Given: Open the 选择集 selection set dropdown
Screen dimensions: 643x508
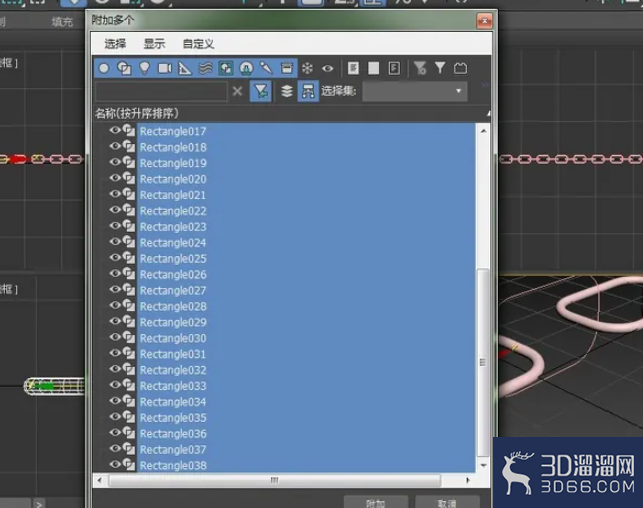Looking at the screenshot, I should (415, 91).
